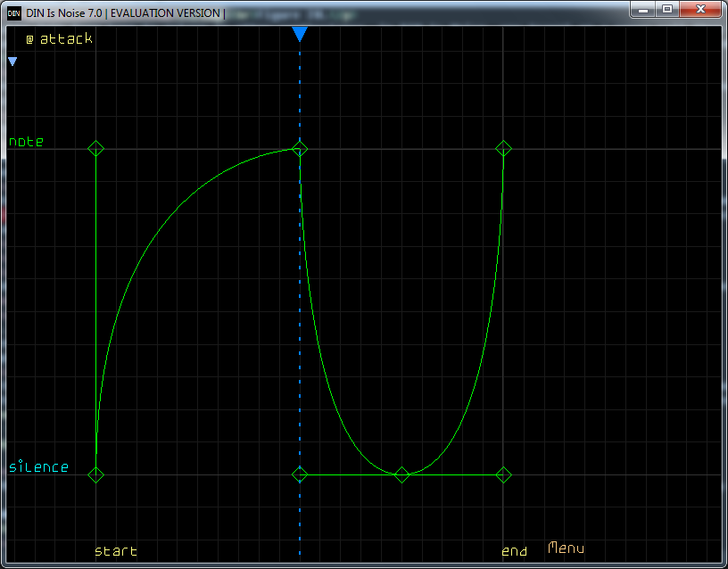This screenshot has width=728, height=569.
Task: Click the 'silence' level label
Action: [x=38, y=467]
